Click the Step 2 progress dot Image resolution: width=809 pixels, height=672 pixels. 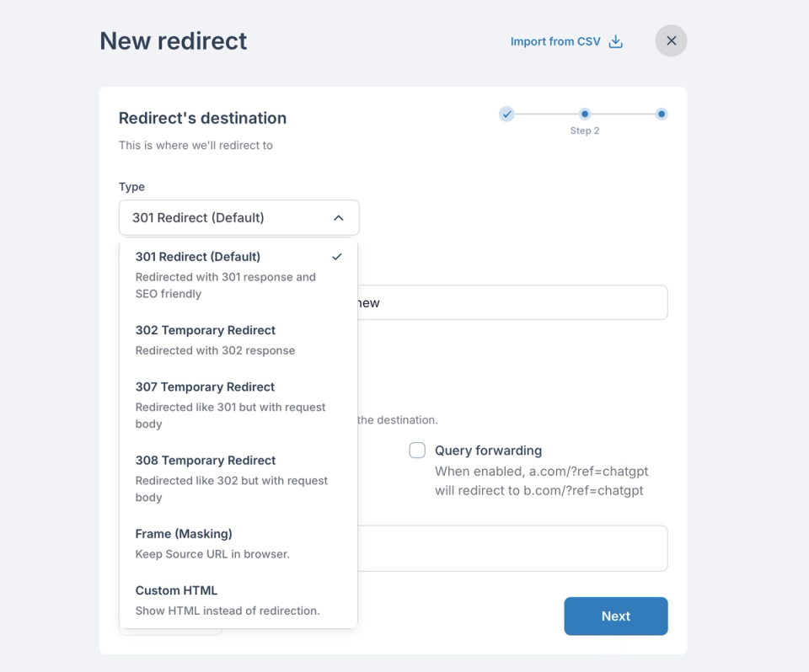pyautogui.click(x=585, y=114)
